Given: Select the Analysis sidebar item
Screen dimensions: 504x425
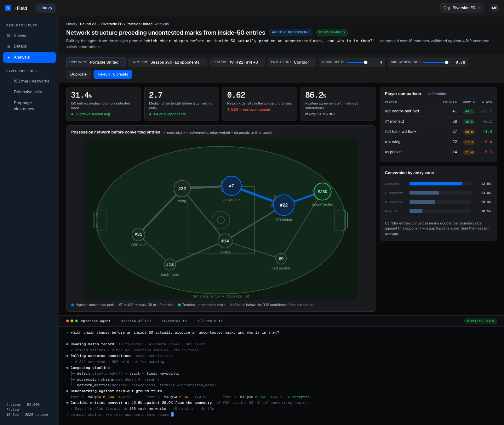Looking at the screenshot, I should coord(29,57).
